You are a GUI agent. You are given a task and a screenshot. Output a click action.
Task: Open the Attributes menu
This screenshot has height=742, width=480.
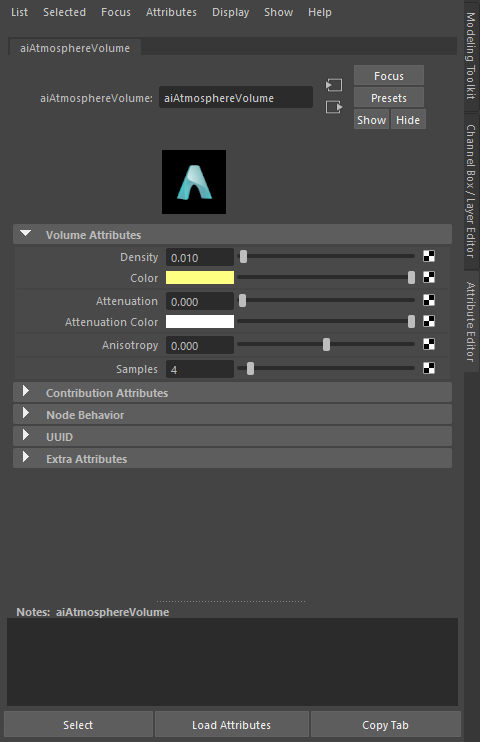click(x=171, y=12)
